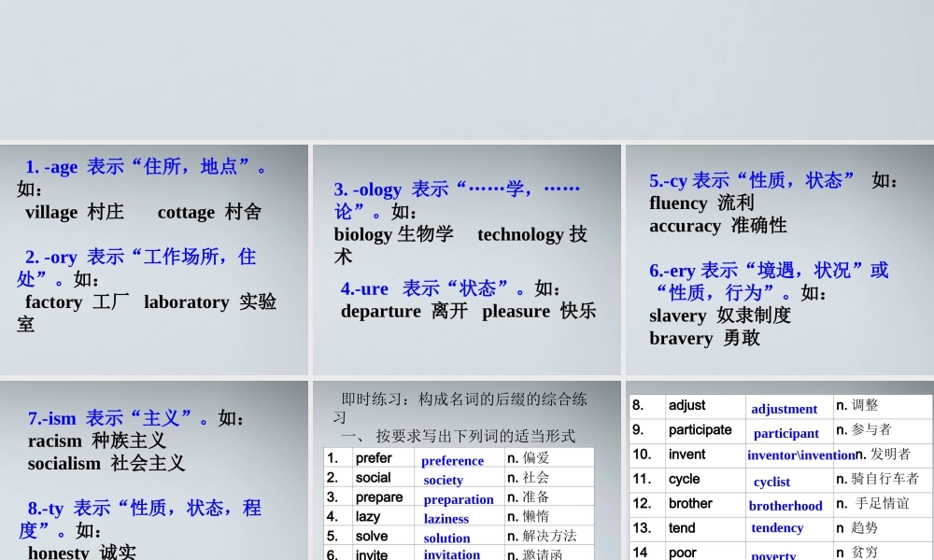The image size is (934, 560).
Task: Click the answer 'inventor\invention'
Action: [801, 455]
